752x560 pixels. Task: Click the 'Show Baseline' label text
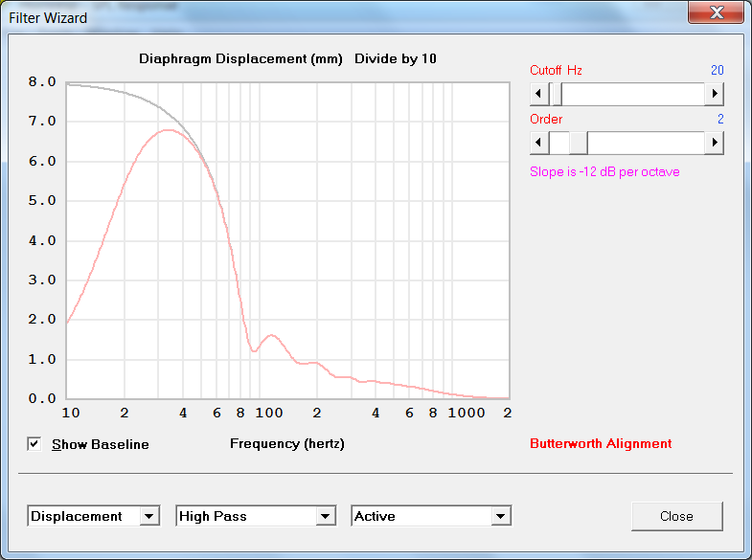tap(101, 444)
